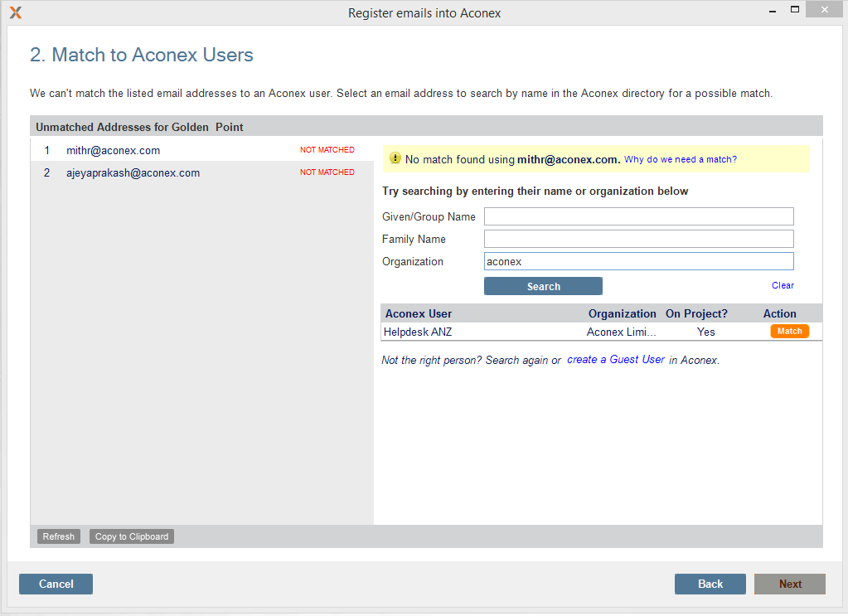This screenshot has width=848, height=616.
Task: Click NOT MATCHED status for ajeyaprakash@aconex.com
Action: coord(327,172)
